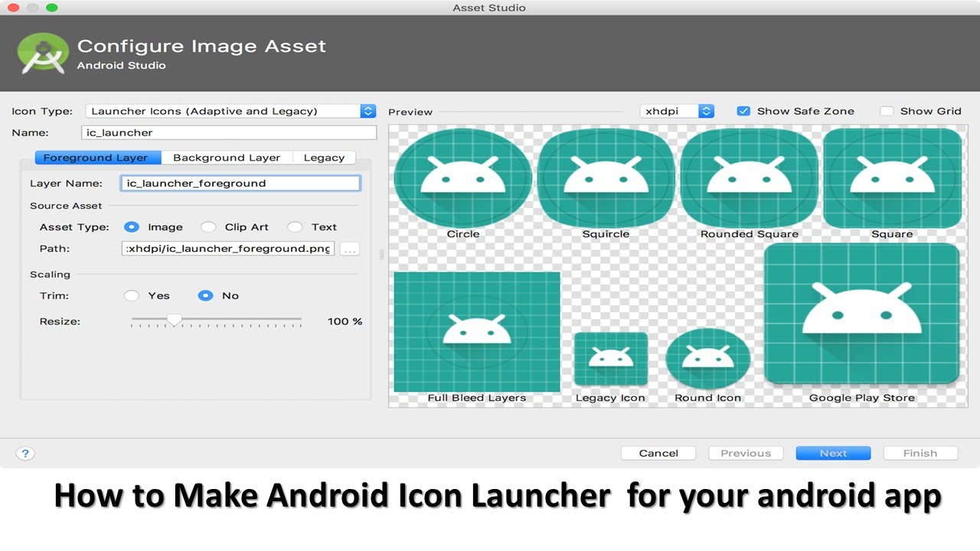Click the Rounded Square label
Image resolution: width=980 pixels, height=551 pixels.
[x=750, y=234]
